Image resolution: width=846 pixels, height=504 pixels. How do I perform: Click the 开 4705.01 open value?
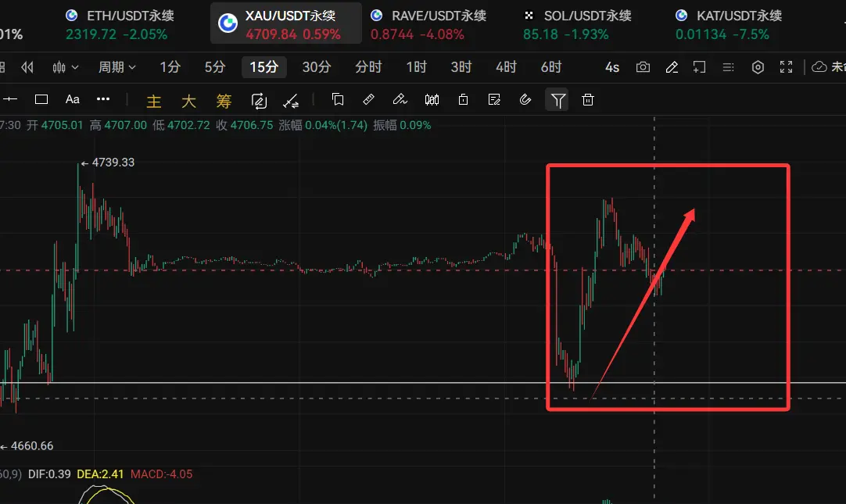tap(55, 125)
